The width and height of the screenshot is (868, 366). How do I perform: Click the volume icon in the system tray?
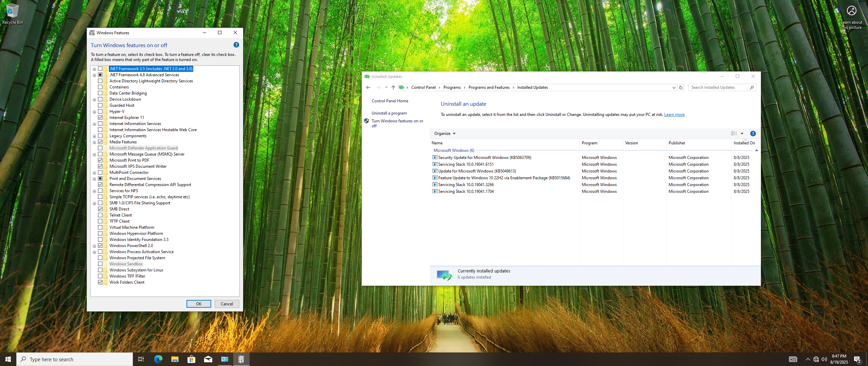coord(824,359)
